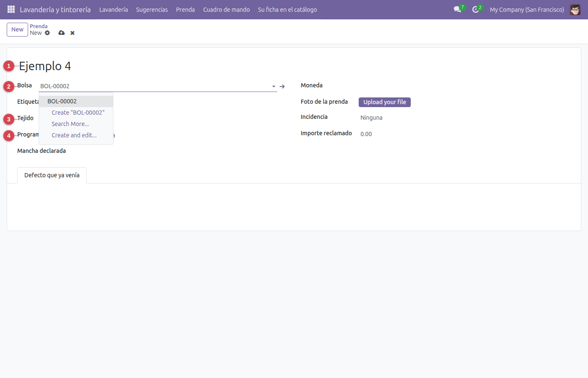
Task: Open the user avatar menu
Action: 575,9
